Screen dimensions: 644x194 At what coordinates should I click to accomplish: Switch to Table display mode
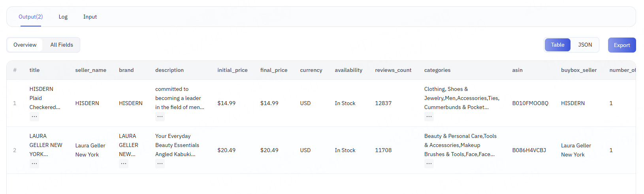[557, 45]
